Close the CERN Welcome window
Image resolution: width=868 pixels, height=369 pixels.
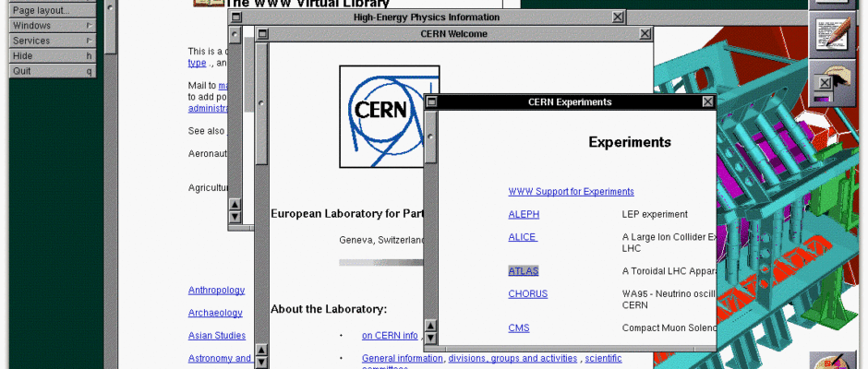click(645, 34)
